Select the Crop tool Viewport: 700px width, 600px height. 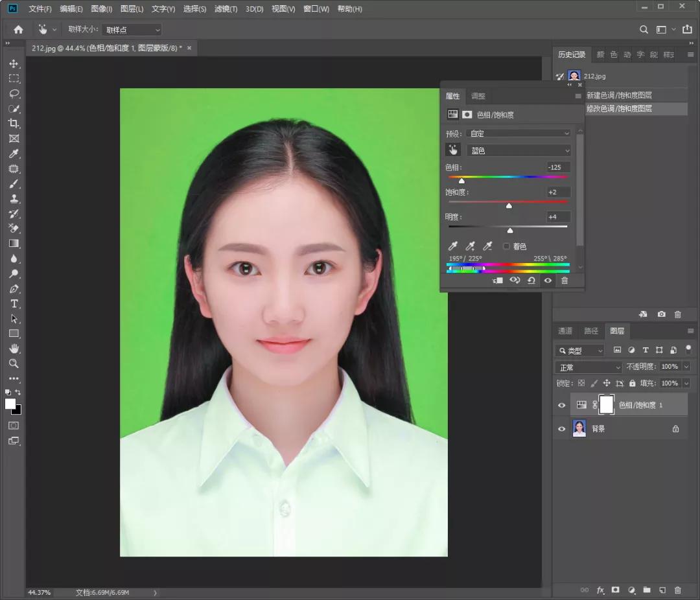[14, 123]
